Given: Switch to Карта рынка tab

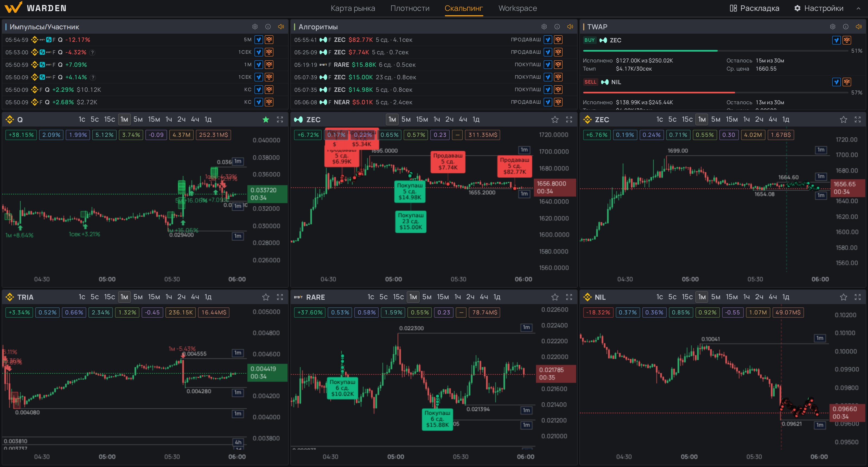Looking at the screenshot, I should [x=353, y=8].
